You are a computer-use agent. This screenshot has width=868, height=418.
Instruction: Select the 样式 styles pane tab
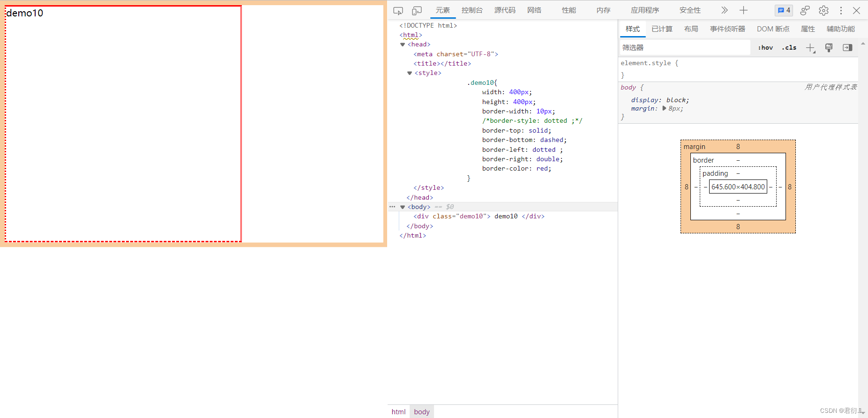[633, 29]
